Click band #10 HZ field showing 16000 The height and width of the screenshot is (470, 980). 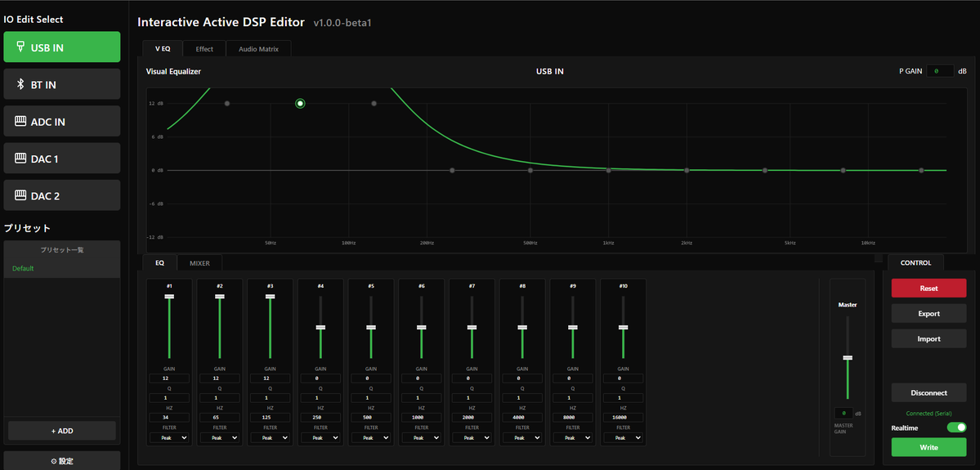[623, 417]
